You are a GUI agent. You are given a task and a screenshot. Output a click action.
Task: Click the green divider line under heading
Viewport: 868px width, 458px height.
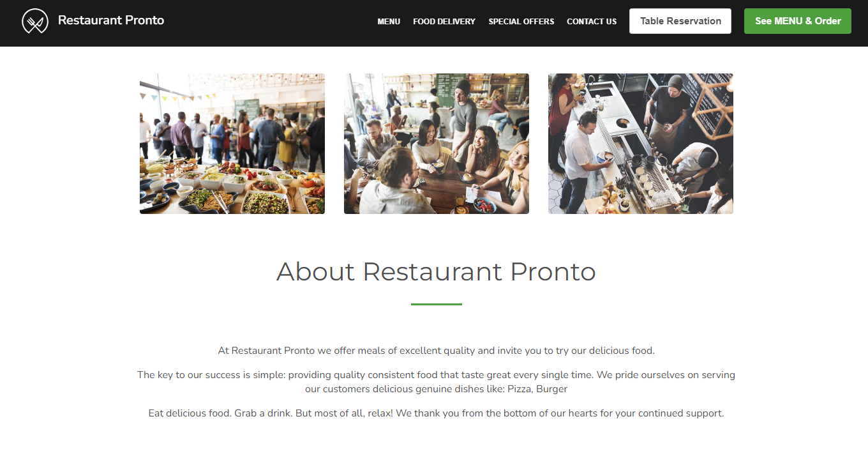[x=437, y=304]
